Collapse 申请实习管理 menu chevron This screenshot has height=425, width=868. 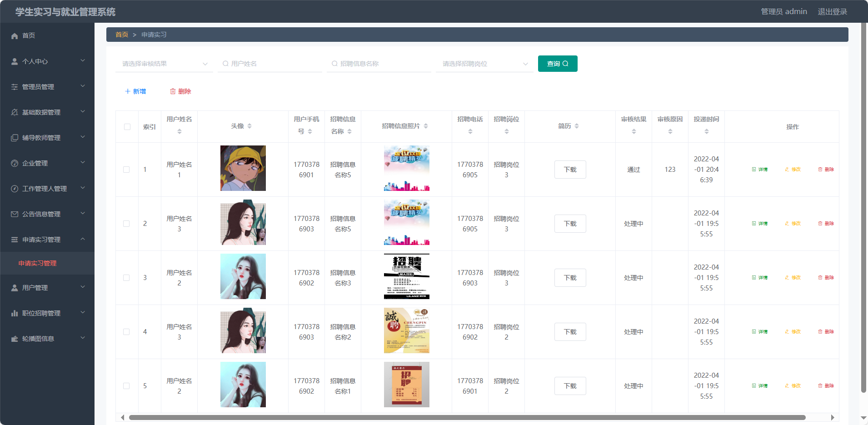(x=83, y=239)
